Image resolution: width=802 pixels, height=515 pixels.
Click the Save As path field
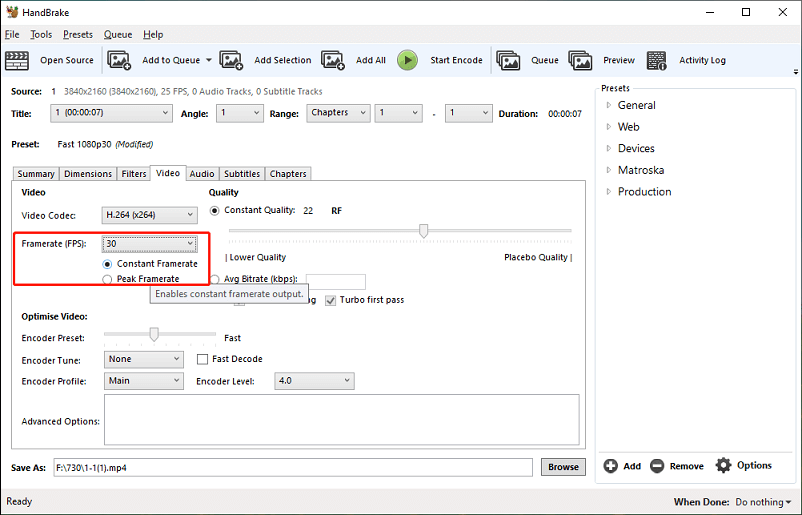pyautogui.click(x=293, y=467)
